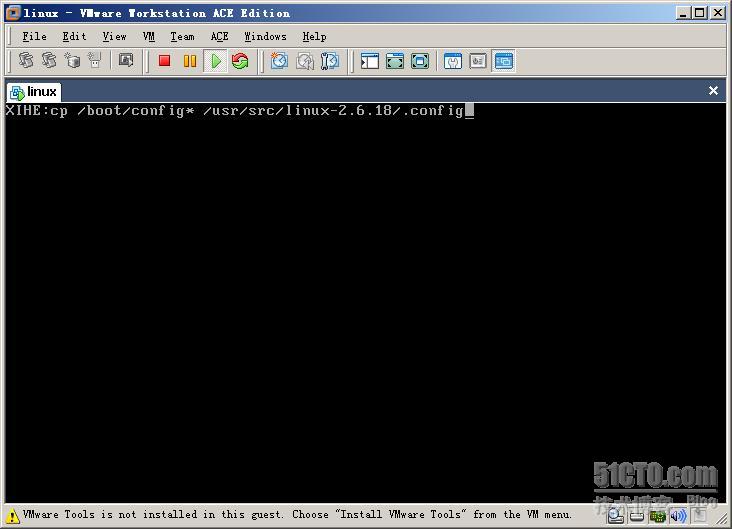Open the summary view wrench icon
732x529 pixels.
click(x=452, y=61)
